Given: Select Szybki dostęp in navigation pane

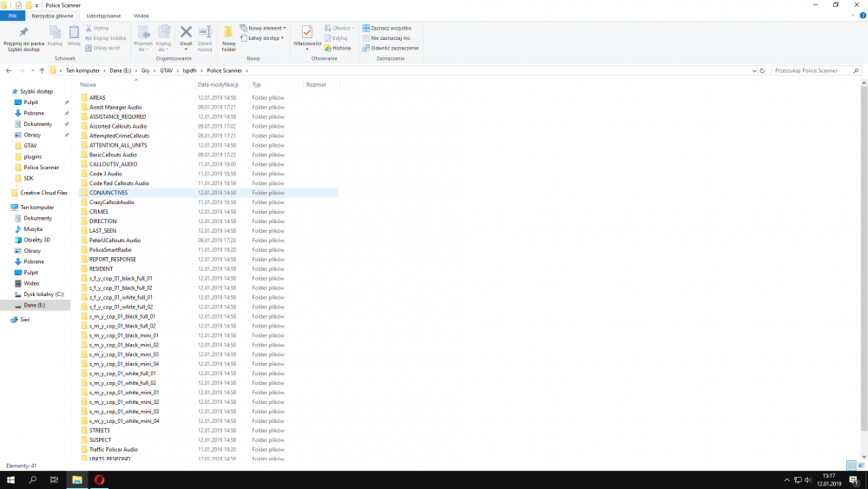Looking at the screenshot, I should click(36, 91).
